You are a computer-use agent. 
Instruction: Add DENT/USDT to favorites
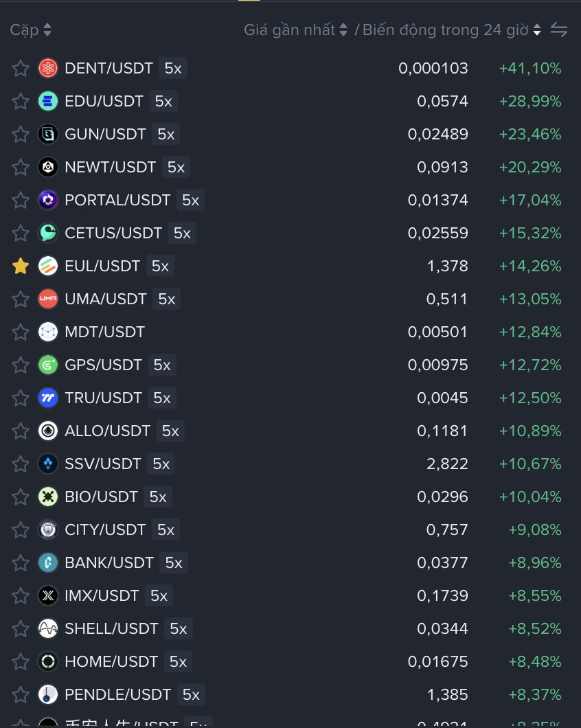coord(21,68)
